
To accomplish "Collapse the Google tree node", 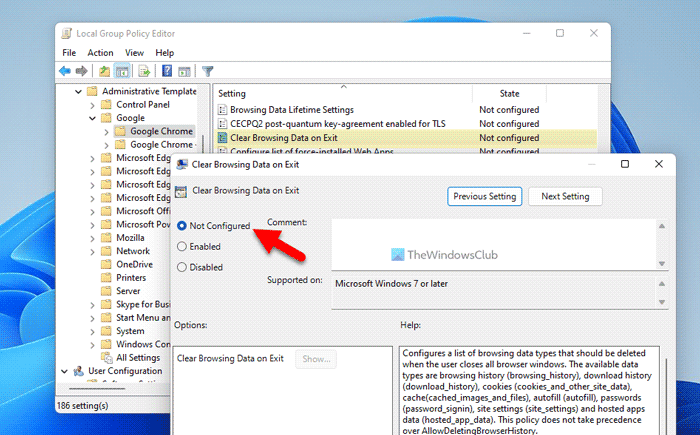I will tap(92, 118).
